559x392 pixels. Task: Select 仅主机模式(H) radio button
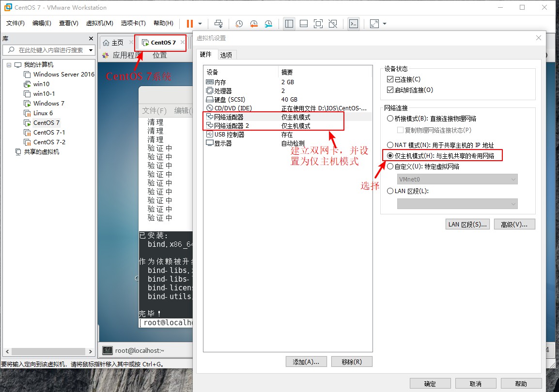(x=390, y=155)
